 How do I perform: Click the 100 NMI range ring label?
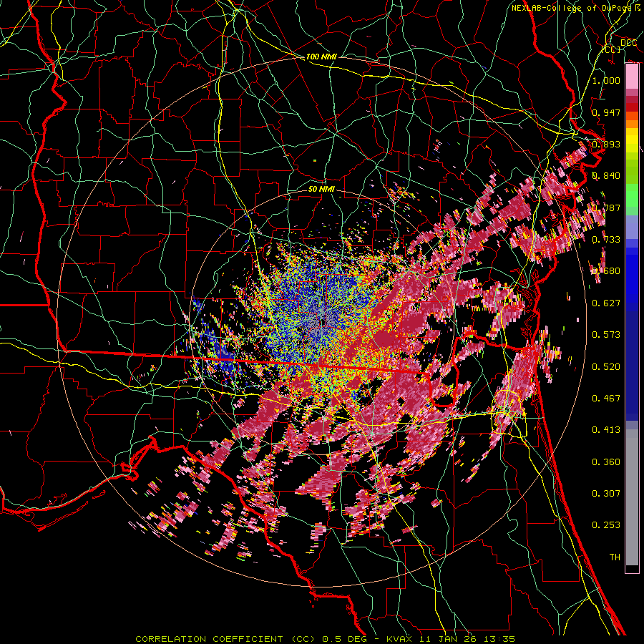tap(321, 57)
